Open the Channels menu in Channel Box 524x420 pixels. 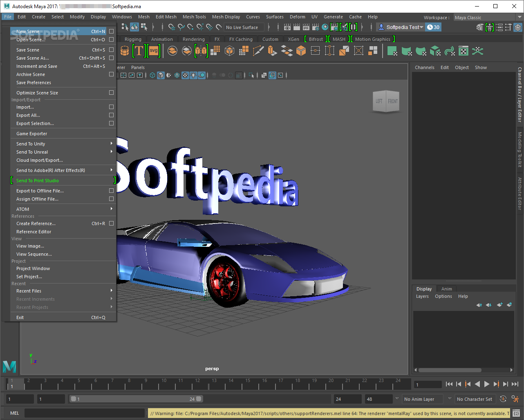pyautogui.click(x=424, y=67)
